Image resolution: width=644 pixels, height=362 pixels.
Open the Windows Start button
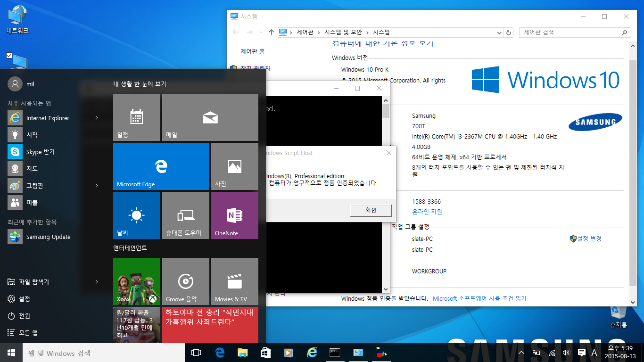pyautogui.click(x=11, y=353)
